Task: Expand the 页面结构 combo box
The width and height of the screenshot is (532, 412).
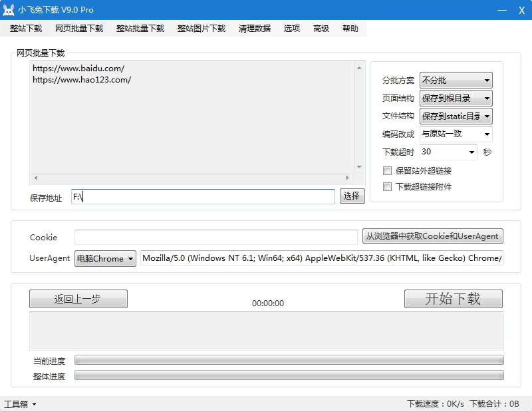Action: 456,99
